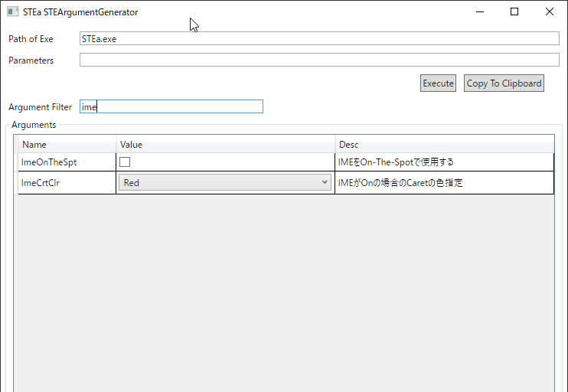Image resolution: width=568 pixels, height=392 pixels.
Task: Select the ImeOnTheSpt name cell
Action: (67, 162)
